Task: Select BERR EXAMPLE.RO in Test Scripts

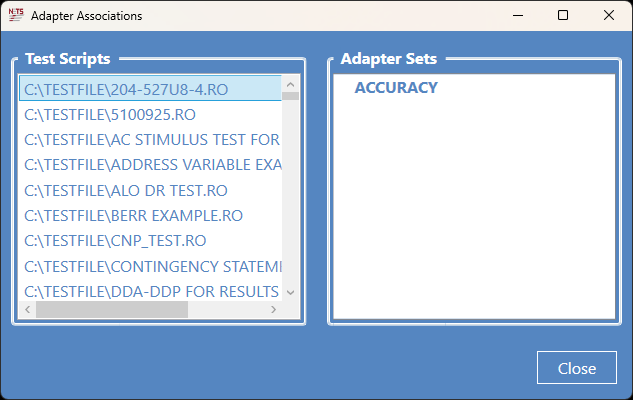Action: click(150, 216)
